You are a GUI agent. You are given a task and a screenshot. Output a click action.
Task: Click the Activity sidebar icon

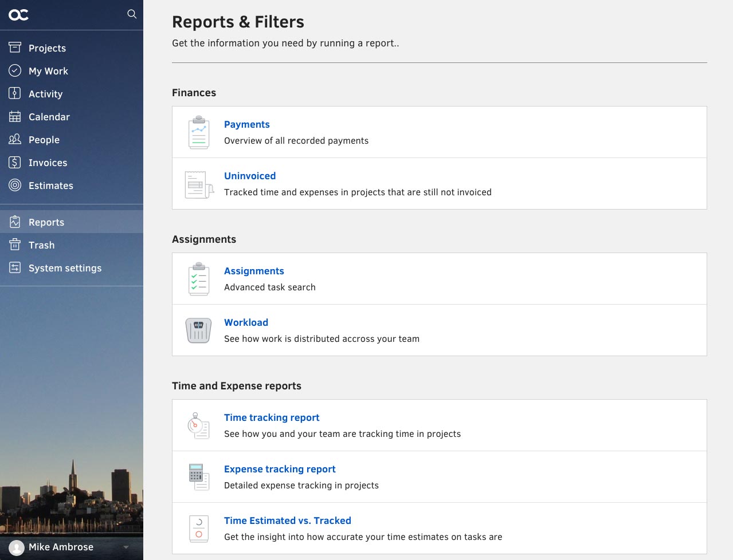[x=15, y=93]
